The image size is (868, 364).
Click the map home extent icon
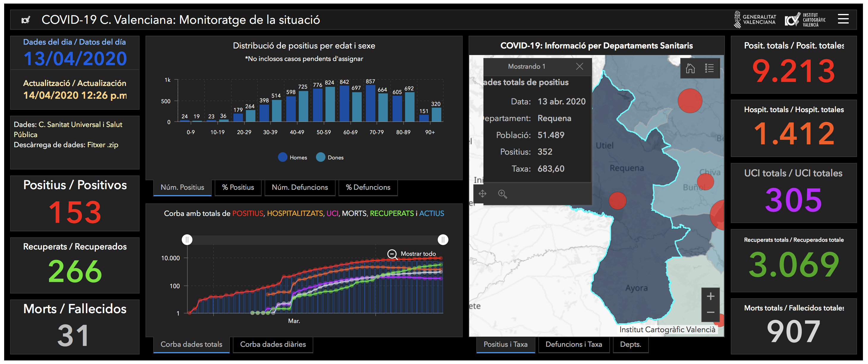click(690, 68)
